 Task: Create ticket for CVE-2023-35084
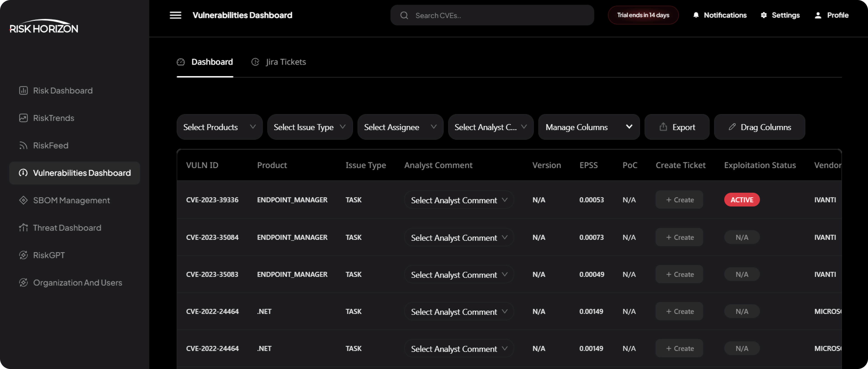[x=679, y=237]
